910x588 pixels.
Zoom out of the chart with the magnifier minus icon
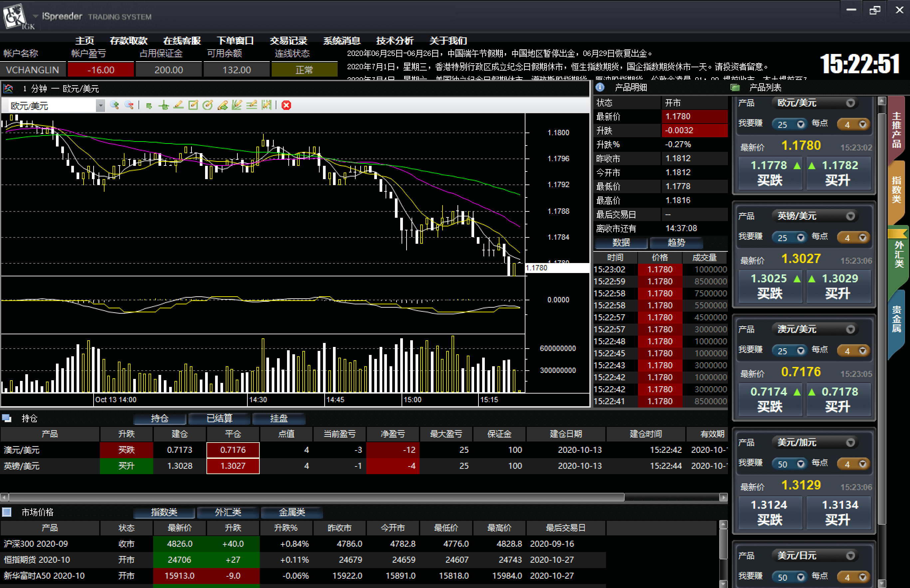pyautogui.click(x=129, y=105)
